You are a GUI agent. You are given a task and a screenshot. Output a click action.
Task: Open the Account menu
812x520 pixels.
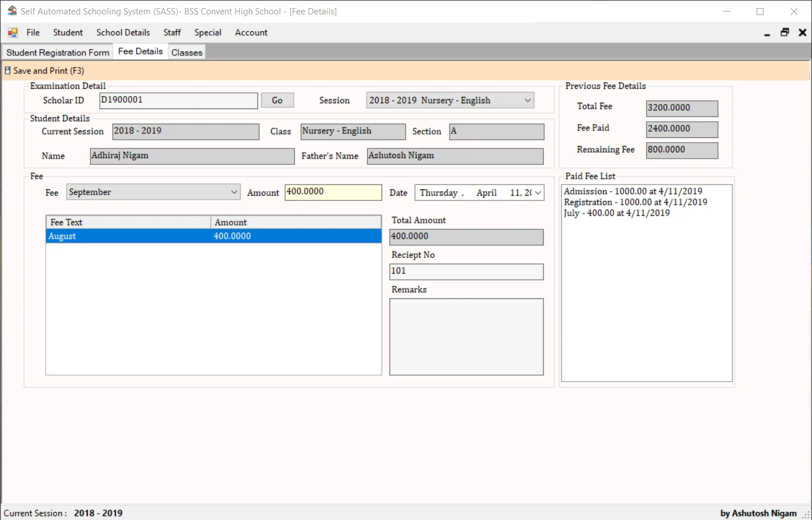pyautogui.click(x=251, y=32)
